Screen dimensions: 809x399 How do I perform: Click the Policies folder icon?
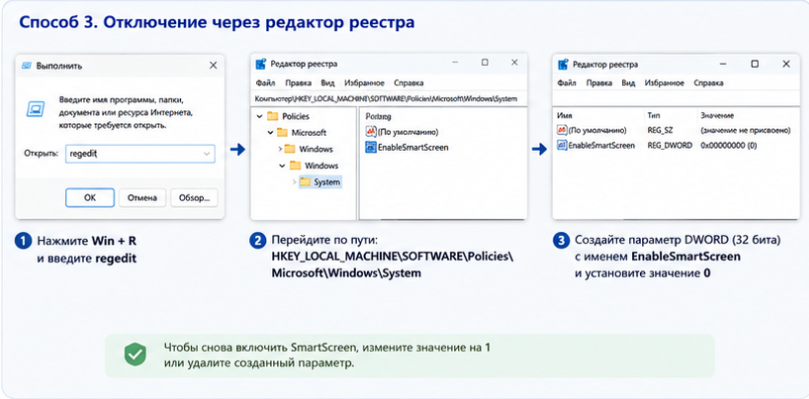coord(273,117)
